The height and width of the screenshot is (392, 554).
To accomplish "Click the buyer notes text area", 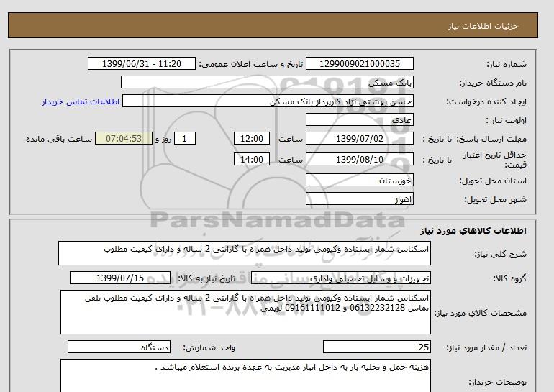I will point(245,375).
